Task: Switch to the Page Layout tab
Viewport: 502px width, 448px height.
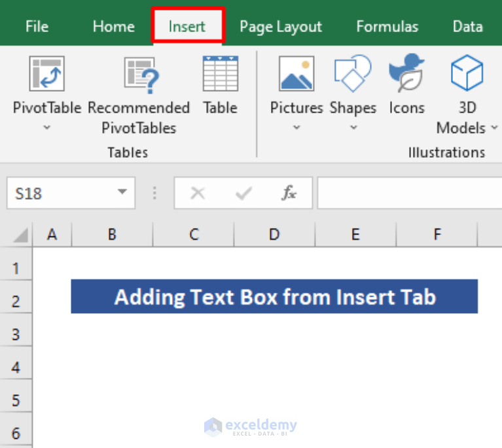Action: point(281,27)
